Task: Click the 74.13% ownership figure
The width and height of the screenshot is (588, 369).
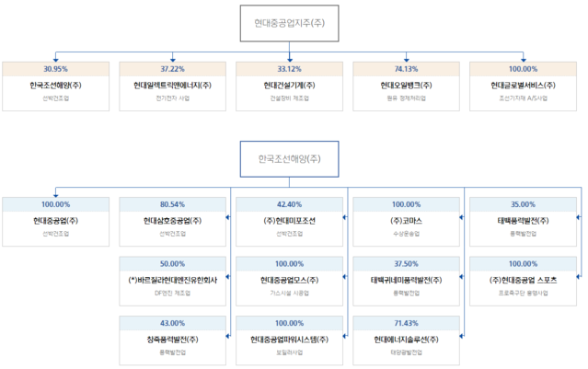Action: pyautogui.click(x=406, y=69)
